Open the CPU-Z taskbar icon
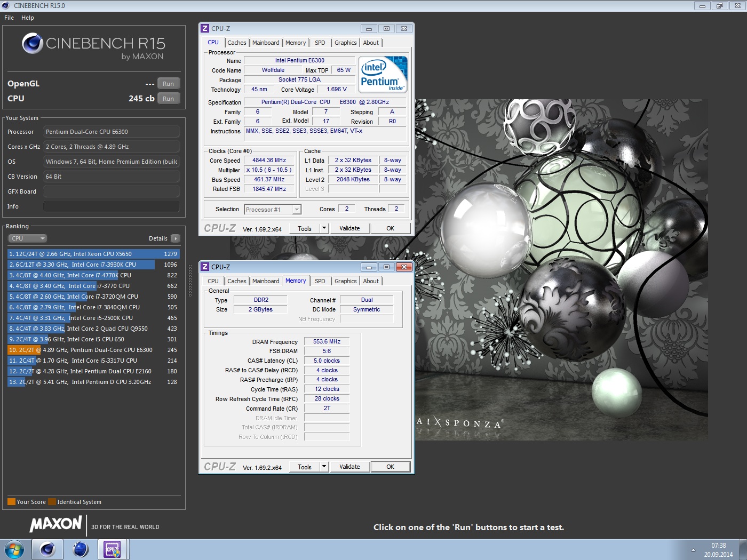This screenshot has width=747, height=560. [x=113, y=549]
